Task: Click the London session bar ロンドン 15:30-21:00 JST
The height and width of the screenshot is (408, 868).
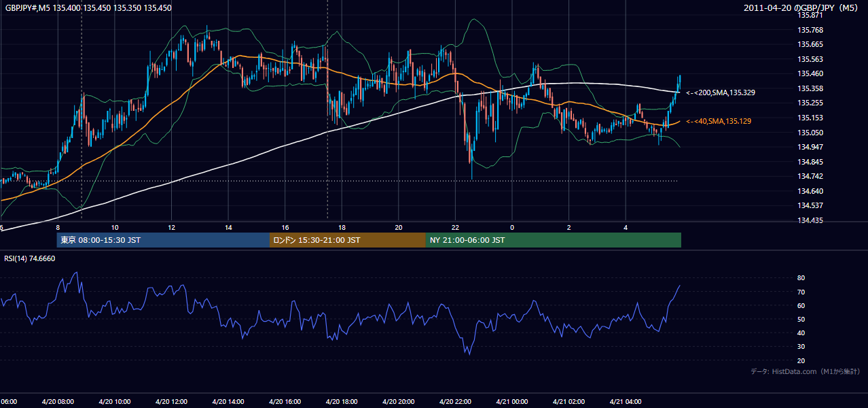Action: pos(348,240)
